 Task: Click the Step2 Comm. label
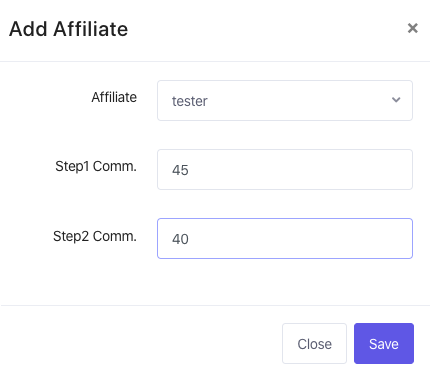pos(95,236)
